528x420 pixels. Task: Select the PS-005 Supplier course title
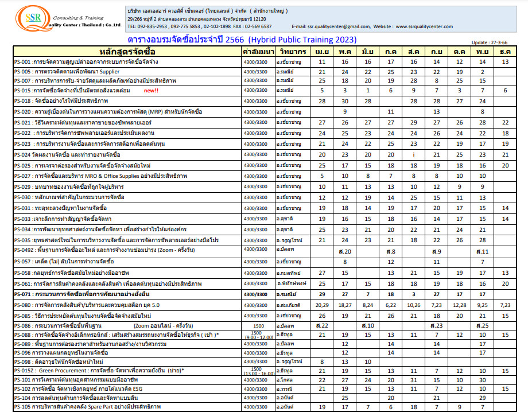[x=67, y=72]
